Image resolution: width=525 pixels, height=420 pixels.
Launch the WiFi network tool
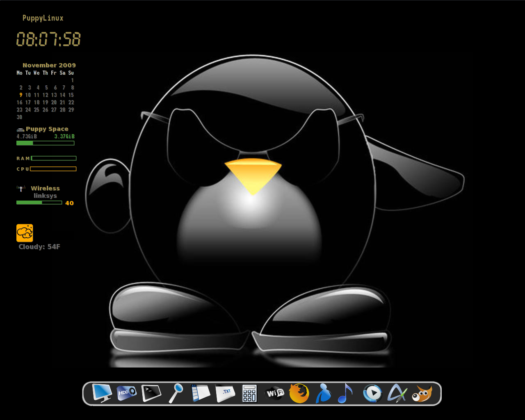click(274, 393)
